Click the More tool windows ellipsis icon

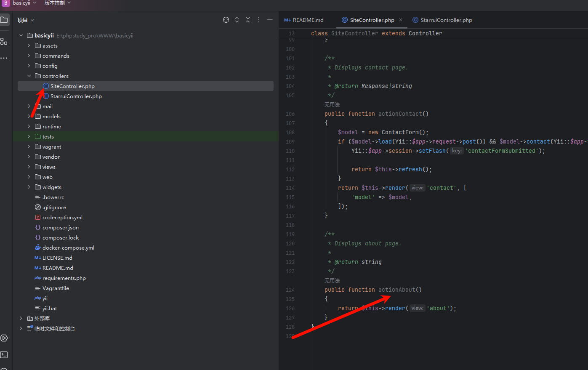point(4,58)
